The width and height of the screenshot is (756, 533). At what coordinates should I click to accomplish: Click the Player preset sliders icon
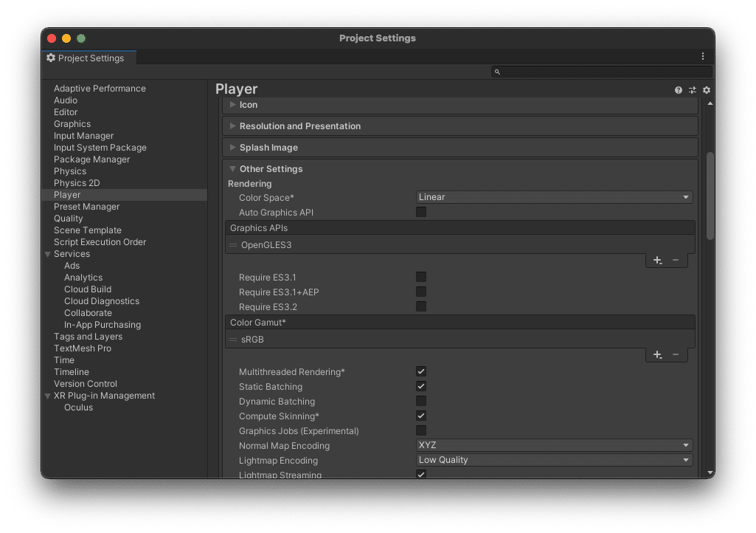pos(693,90)
